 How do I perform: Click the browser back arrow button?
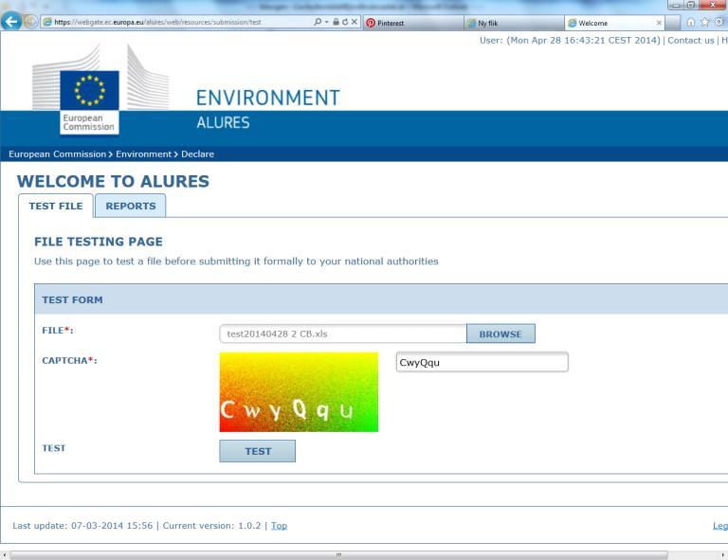(x=11, y=22)
